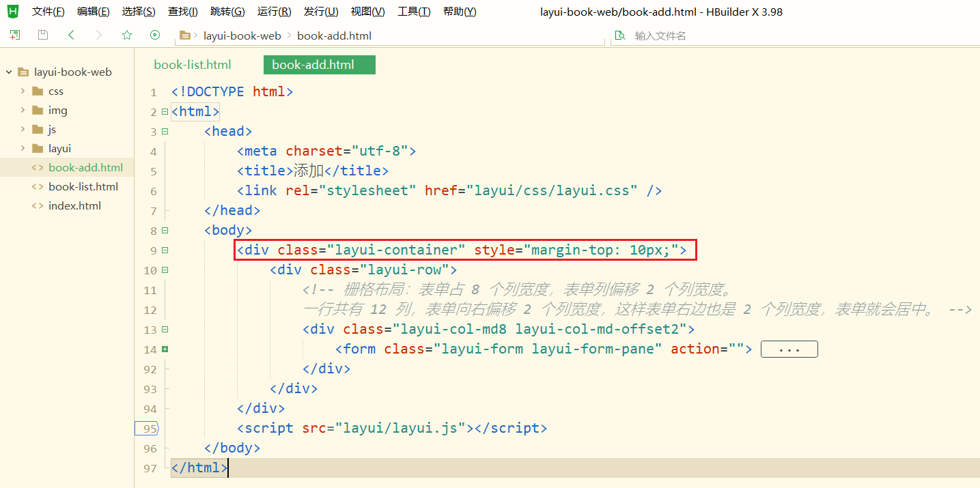Click the 栅格布局 comment on line 11
The height and width of the screenshot is (488, 980).
pos(518,289)
